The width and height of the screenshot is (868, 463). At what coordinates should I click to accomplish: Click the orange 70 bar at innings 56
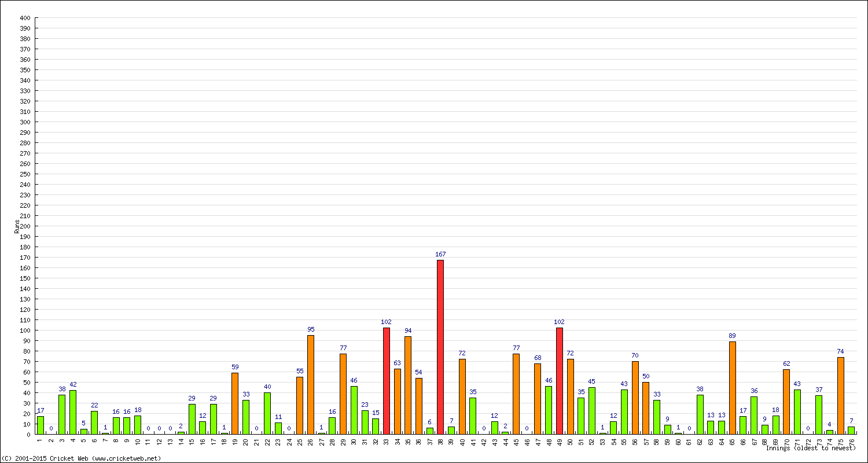635,398
